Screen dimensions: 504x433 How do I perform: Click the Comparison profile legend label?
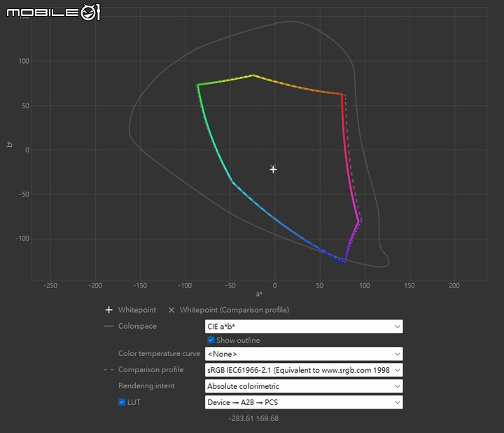[x=150, y=370]
